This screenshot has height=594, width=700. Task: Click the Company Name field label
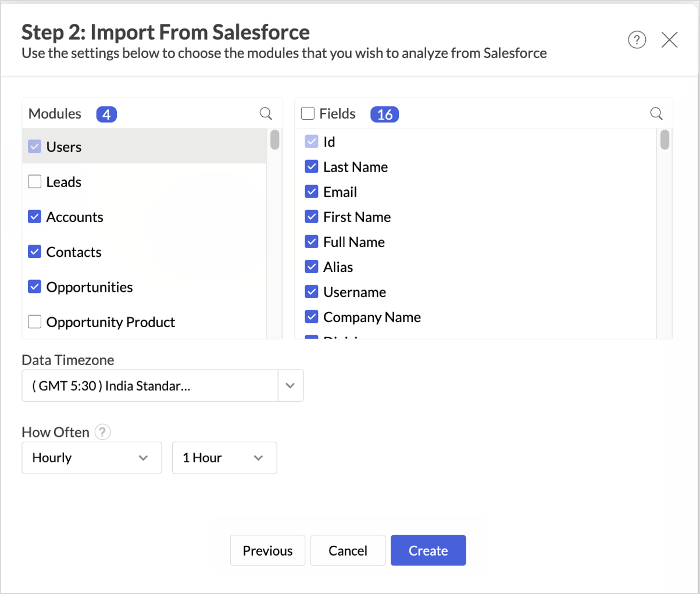(x=372, y=317)
